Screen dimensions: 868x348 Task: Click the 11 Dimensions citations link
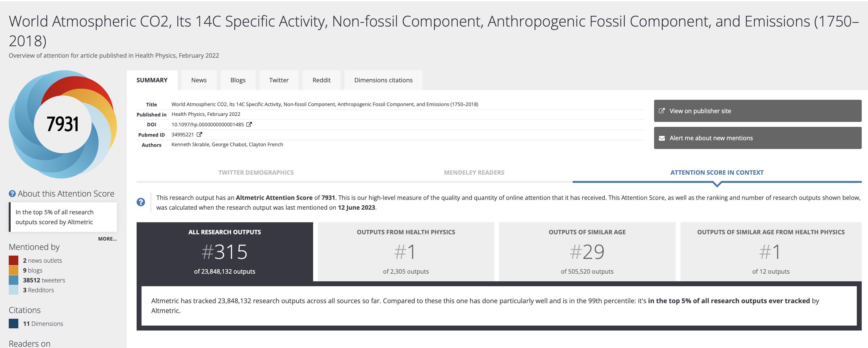pos(43,324)
